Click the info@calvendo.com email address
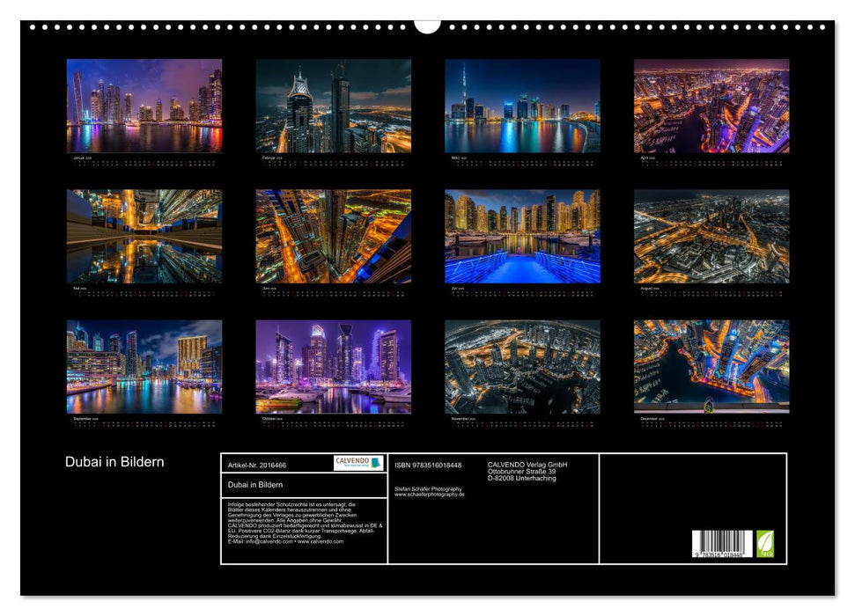This screenshot has height=616, width=855. (x=268, y=543)
